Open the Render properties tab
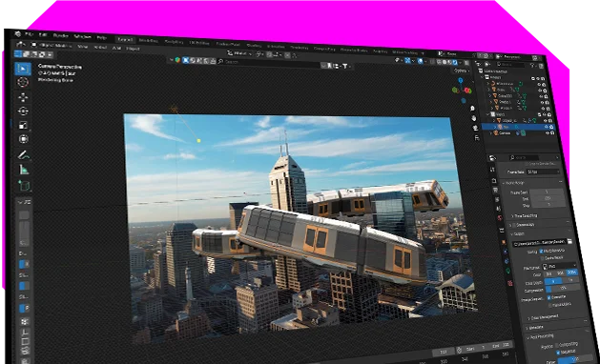Viewport: 600px width, 364px height. coord(493,180)
